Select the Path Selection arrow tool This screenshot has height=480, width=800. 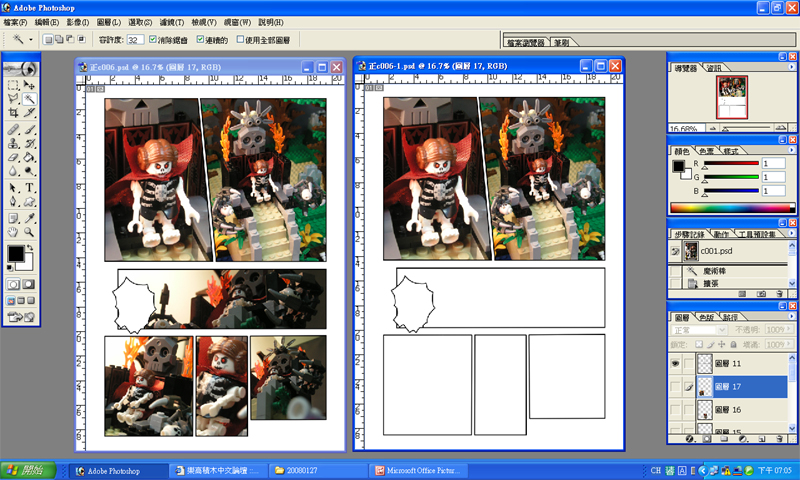click(13, 188)
